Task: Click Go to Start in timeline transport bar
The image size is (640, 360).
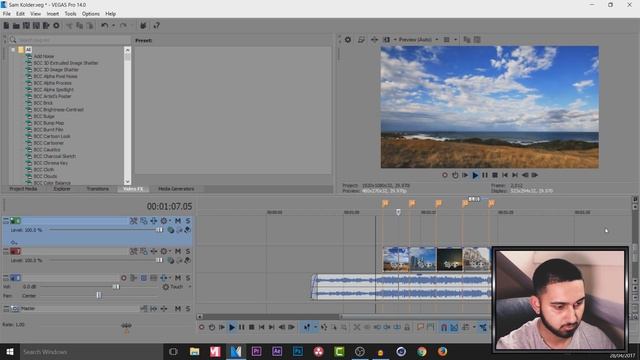Action: (x=262, y=327)
